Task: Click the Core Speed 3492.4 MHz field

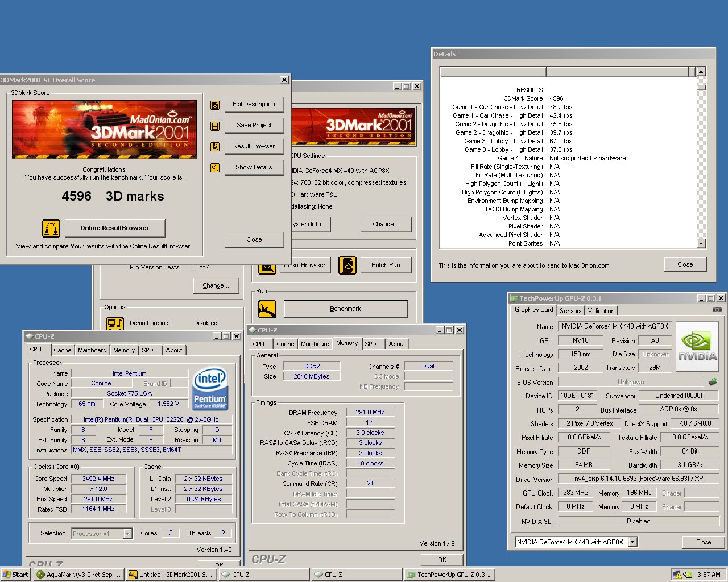Action: [98, 479]
